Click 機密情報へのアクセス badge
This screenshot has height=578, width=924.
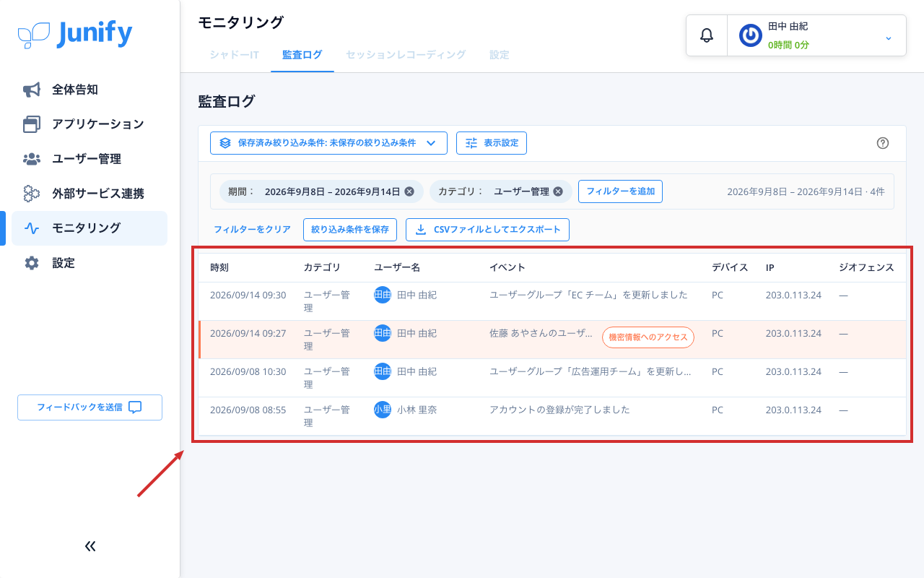(x=648, y=337)
